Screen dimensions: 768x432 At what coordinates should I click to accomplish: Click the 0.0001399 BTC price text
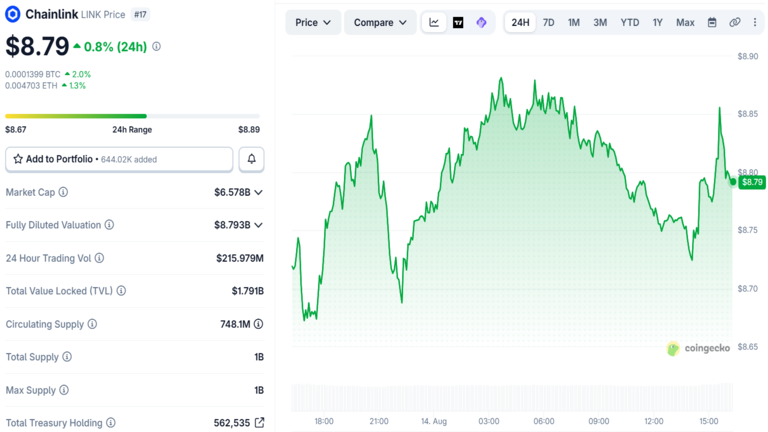33,74
